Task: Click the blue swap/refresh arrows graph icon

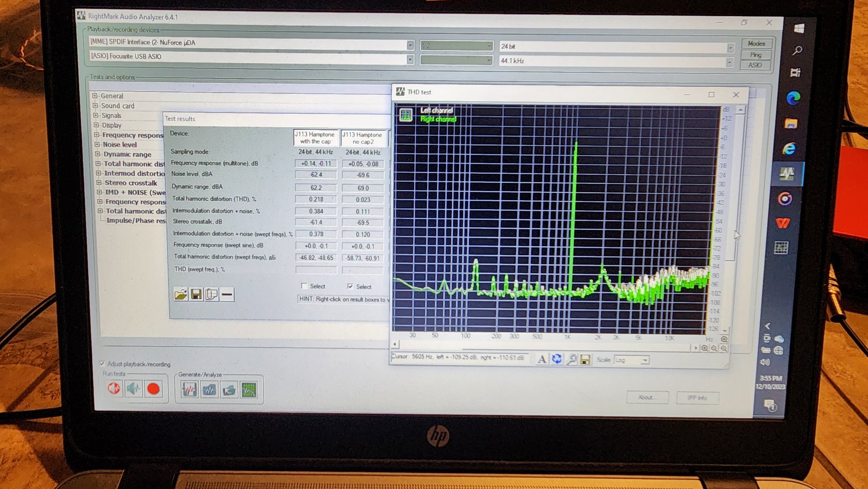Action: [556, 359]
